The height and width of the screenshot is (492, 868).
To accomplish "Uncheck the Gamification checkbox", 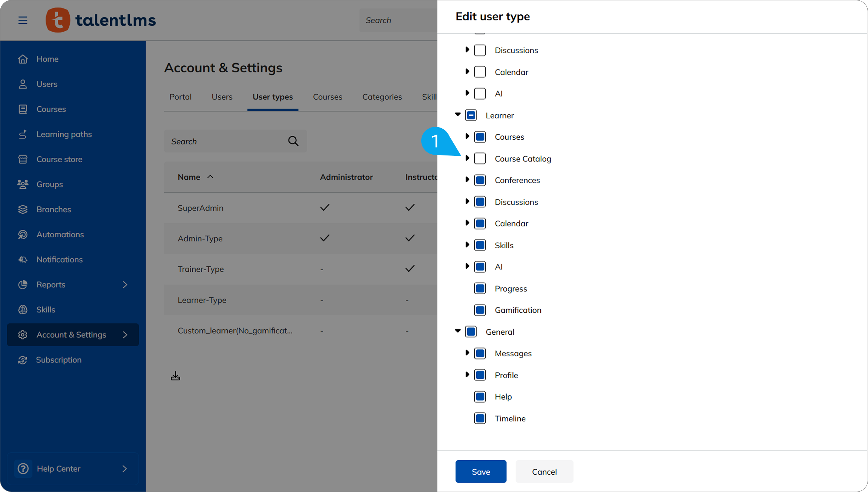I will pos(480,310).
